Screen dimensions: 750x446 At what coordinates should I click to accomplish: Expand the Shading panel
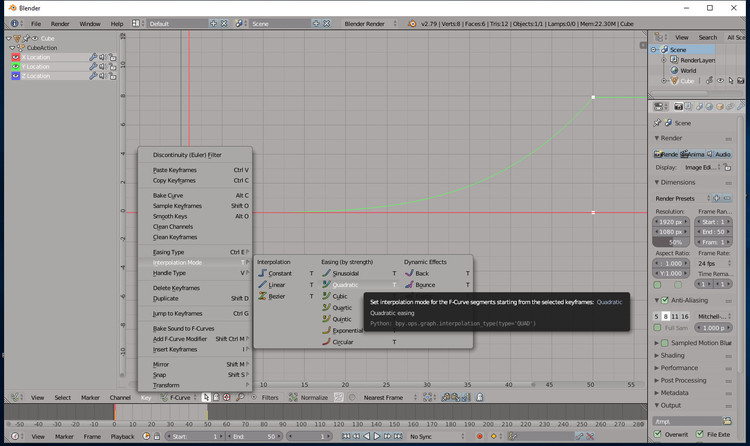point(672,355)
